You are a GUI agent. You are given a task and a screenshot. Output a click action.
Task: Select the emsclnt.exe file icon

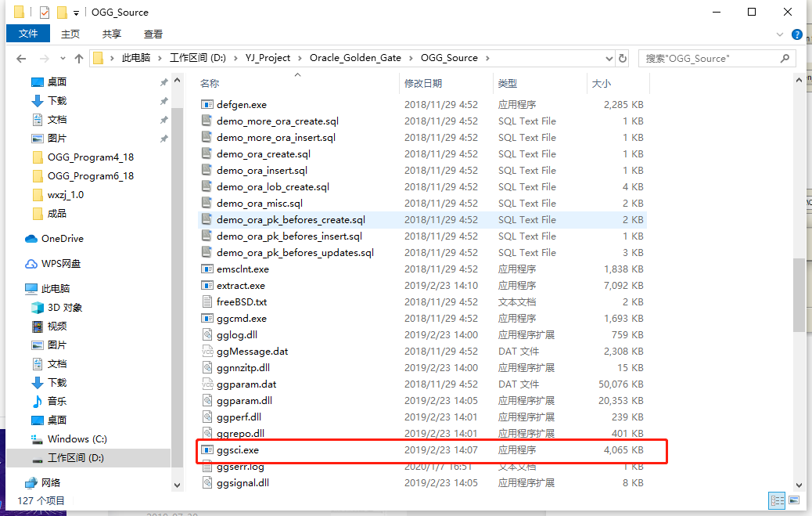point(207,269)
